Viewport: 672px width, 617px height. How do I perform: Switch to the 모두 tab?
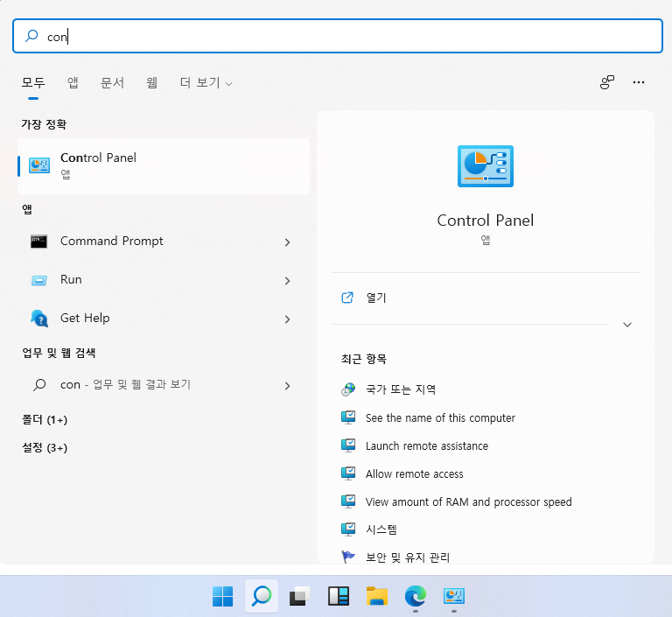(33, 82)
